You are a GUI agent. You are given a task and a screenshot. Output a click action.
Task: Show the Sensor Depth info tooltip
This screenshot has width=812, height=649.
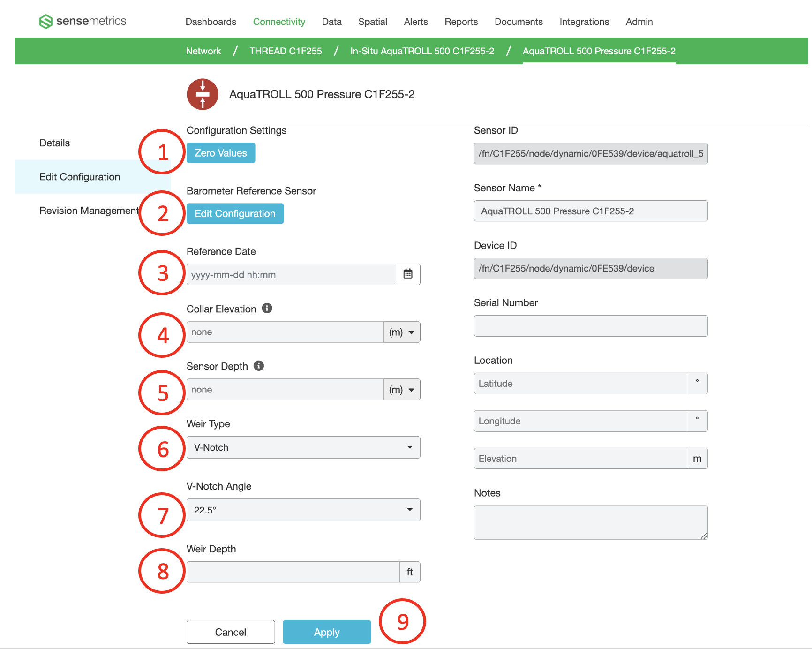pyautogui.click(x=259, y=366)
